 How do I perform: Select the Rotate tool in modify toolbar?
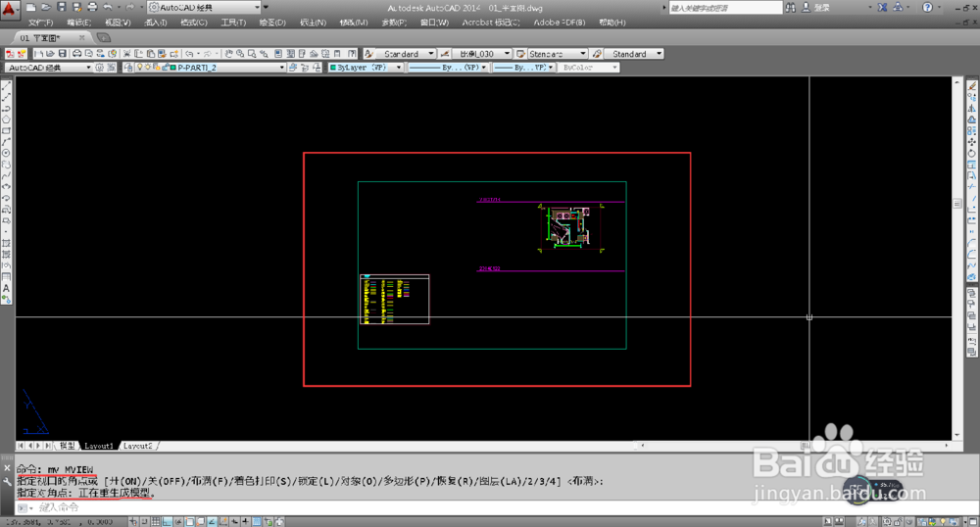(x=972, y=153)
